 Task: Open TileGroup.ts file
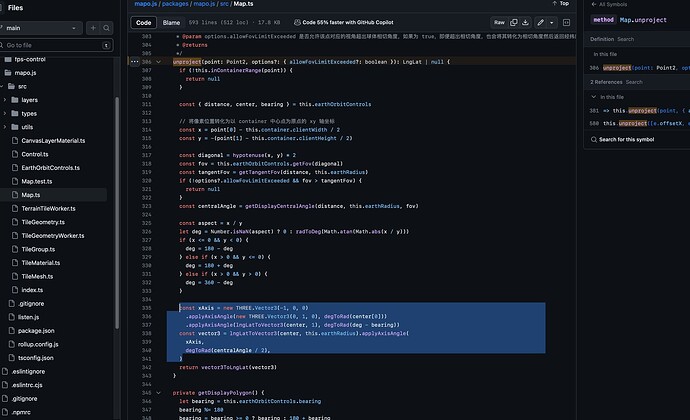(38, 249)
